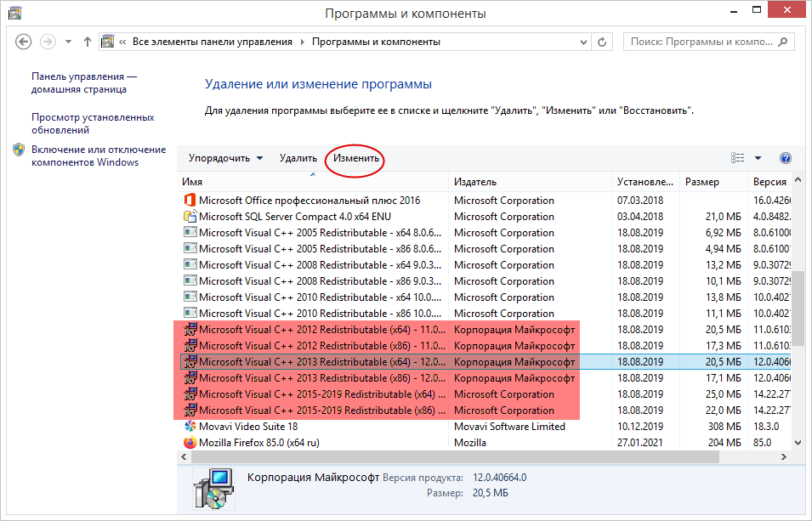
Task: Click the large installer icon in the details pane
Action: [214, 489]
